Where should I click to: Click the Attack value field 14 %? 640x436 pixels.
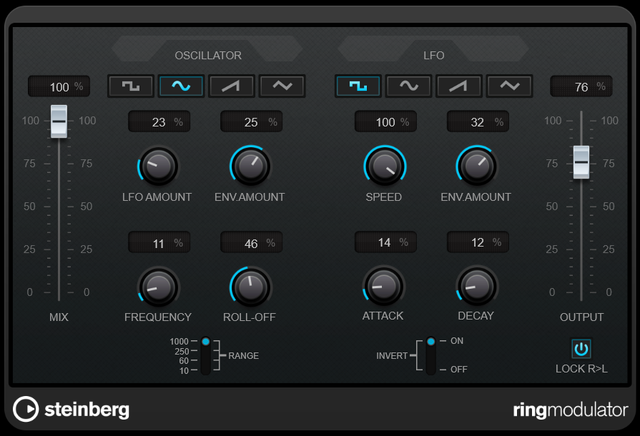(386, 242)
